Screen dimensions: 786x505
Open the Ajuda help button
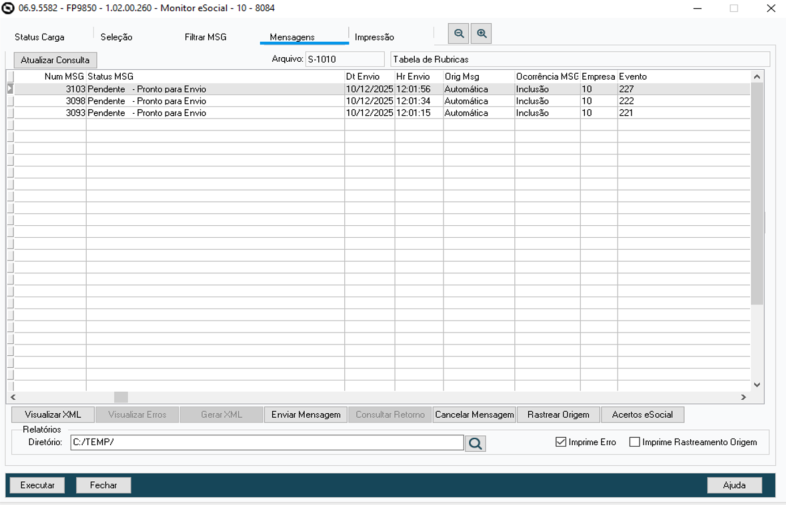(x=734, y=485)
